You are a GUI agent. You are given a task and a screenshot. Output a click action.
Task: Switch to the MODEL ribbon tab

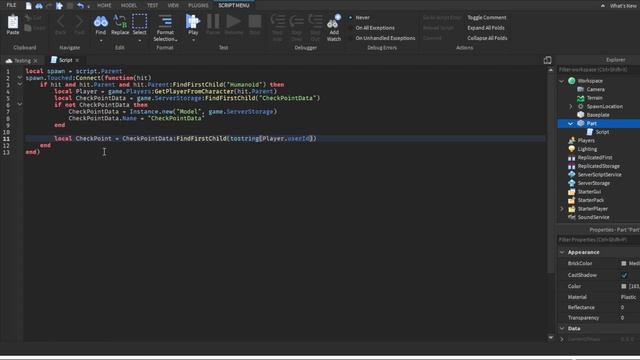pos(129,5)
